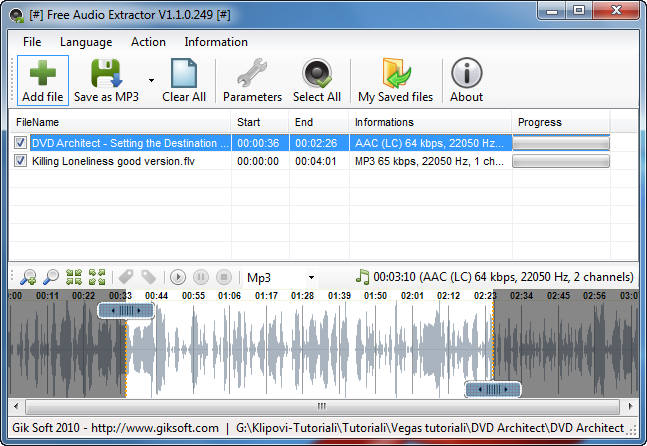Click the 00:00:00 start time cell
Screen dimensions: 647x446
click(258, 161)
